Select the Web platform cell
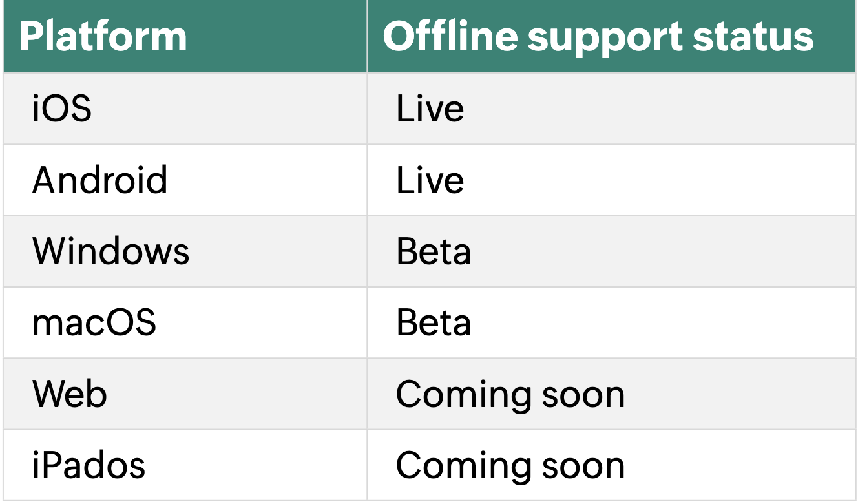 [185, 394]
